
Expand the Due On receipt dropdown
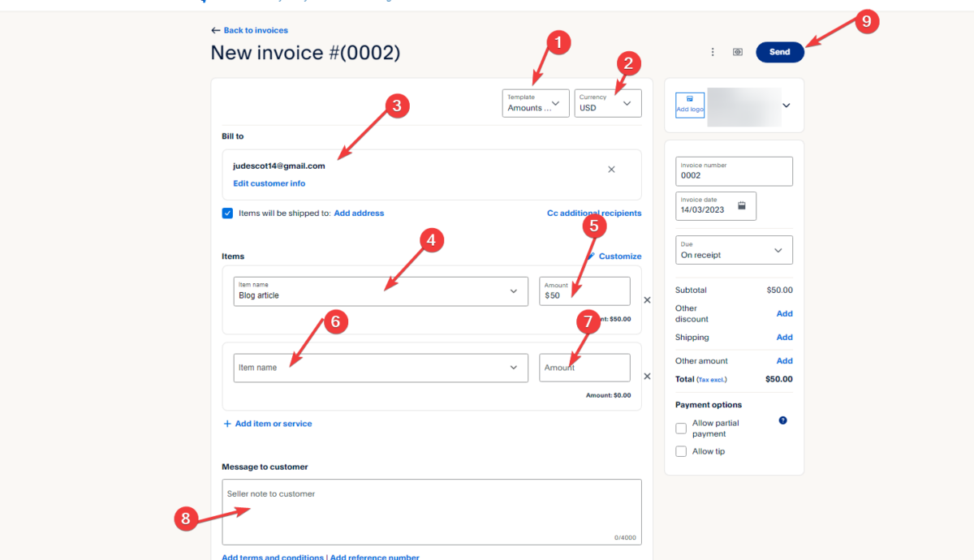pyautogui.click(x=734, y=250)
